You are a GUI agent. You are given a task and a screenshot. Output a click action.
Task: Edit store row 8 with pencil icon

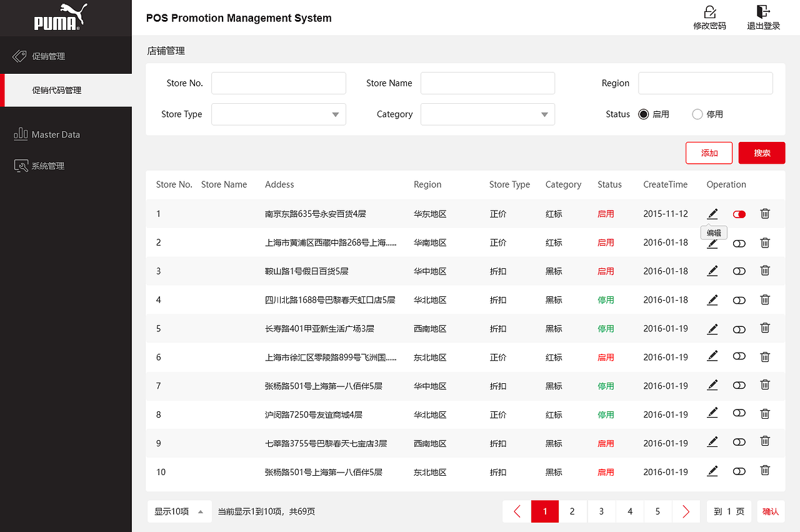(x=712, y=413)
